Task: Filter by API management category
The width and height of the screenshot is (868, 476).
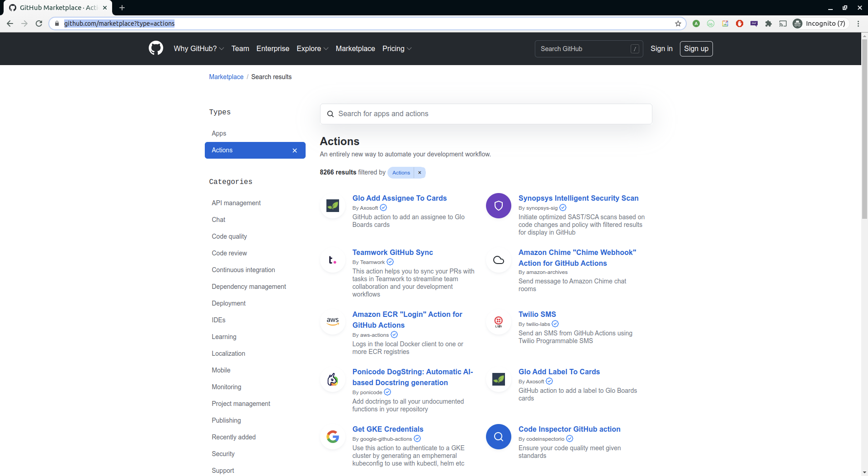Action: click(236, 203)
